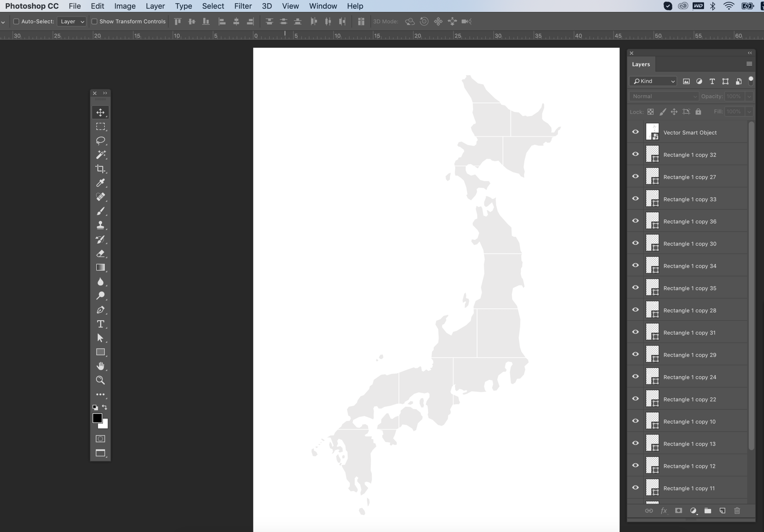Select the Rectangular Marquee tool

(x=100, y=127)
